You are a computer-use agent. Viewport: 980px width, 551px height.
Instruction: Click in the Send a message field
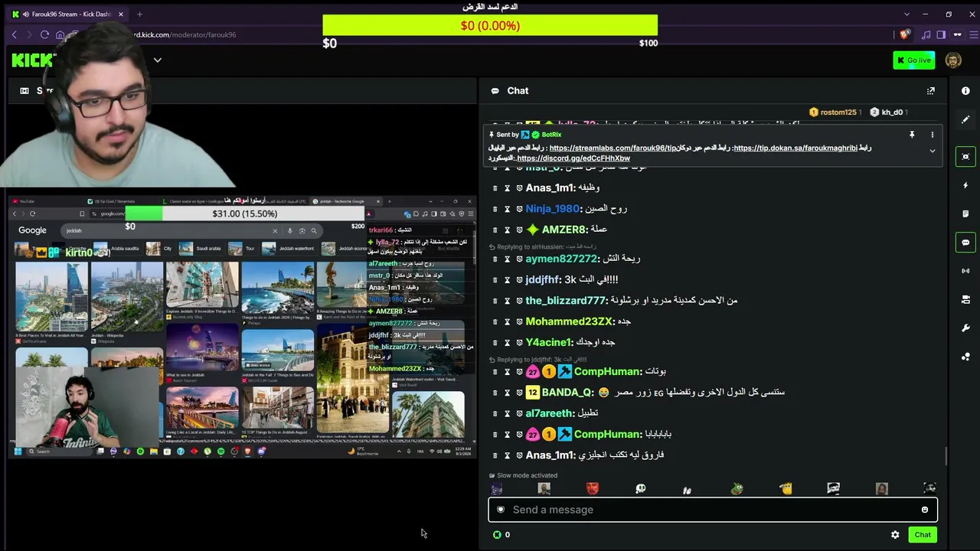(713, 510)
